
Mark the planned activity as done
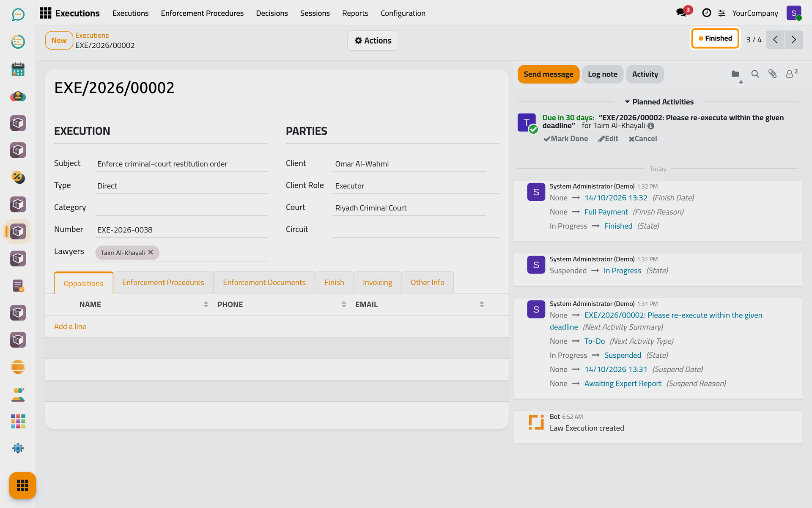(x=565, y=138)
